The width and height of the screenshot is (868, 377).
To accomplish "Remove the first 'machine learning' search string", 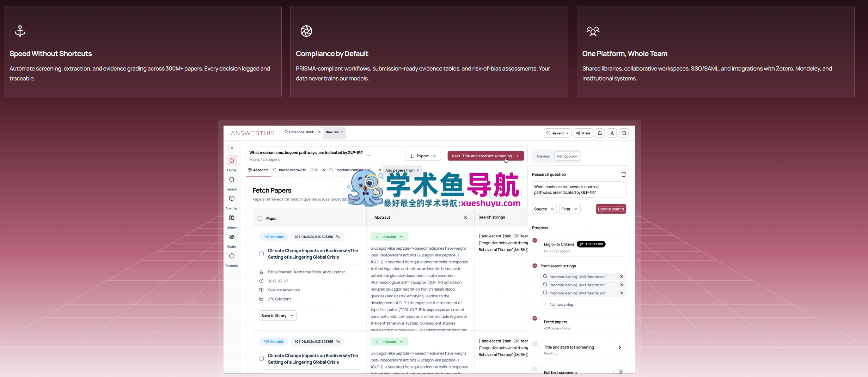I will click(x=622, y=276).
